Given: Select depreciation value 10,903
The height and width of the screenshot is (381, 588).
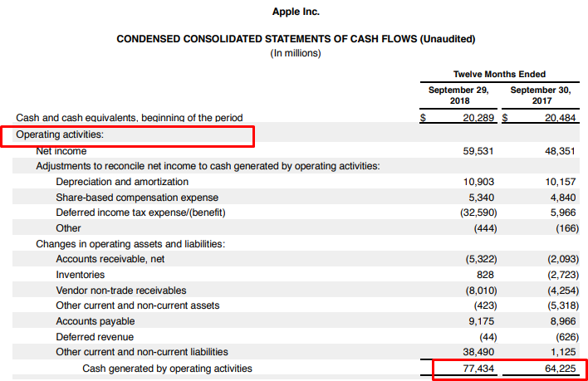Looking at the screenshot, I should point(478,182).
